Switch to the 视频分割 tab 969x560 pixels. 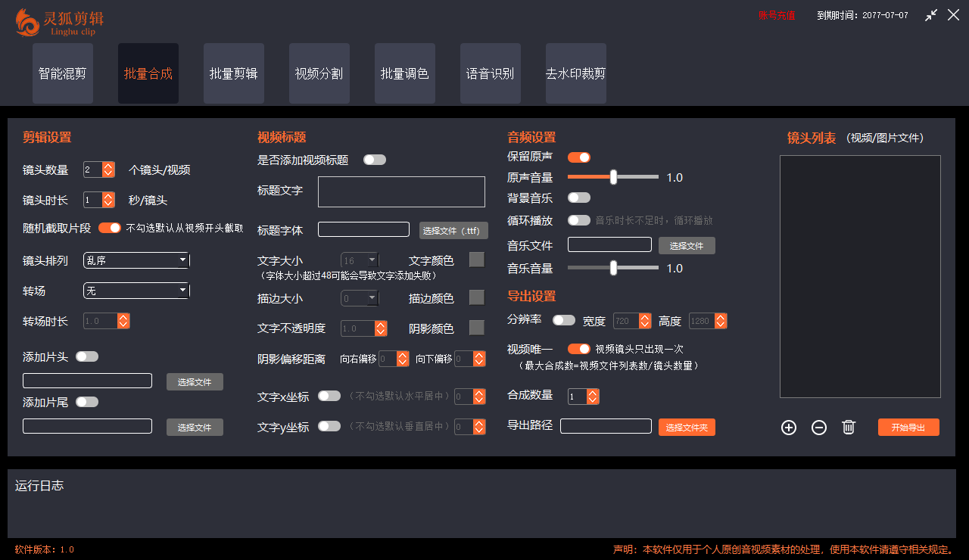[319, 73]
